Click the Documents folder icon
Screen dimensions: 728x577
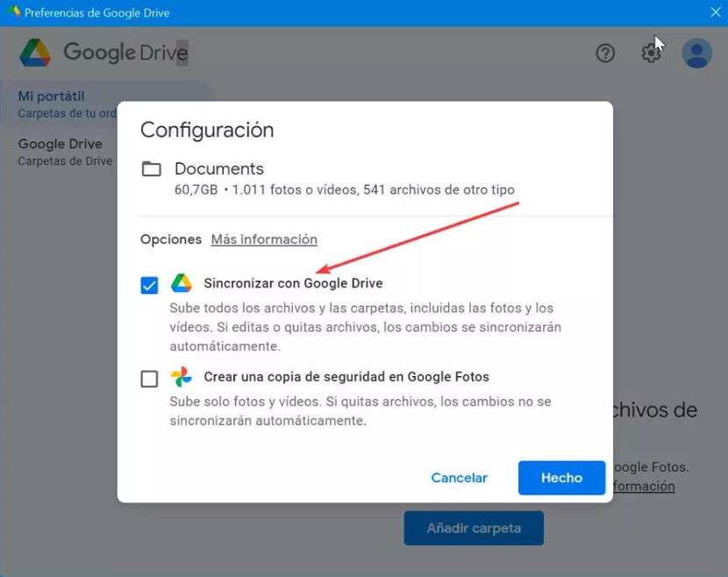pyautogui.click(x=152, y=169)
